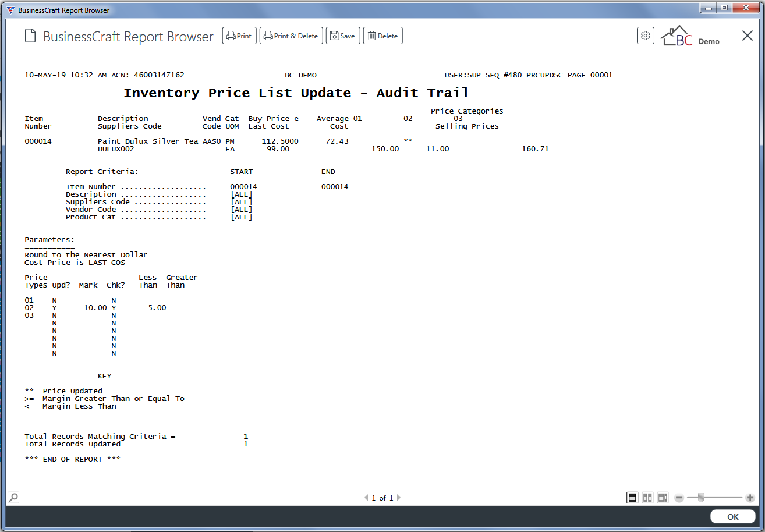Click the report title 'Inventory Price List Update - Audit Trail'

(296, 93)
